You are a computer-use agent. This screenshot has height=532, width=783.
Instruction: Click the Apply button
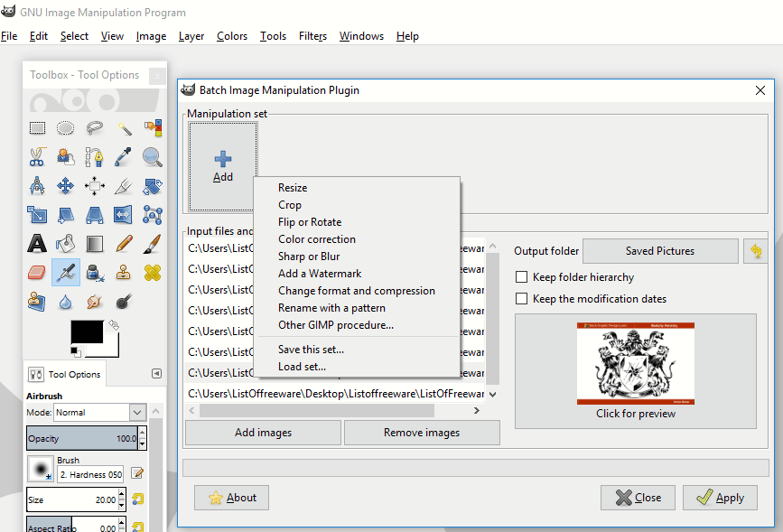point(720,498)
